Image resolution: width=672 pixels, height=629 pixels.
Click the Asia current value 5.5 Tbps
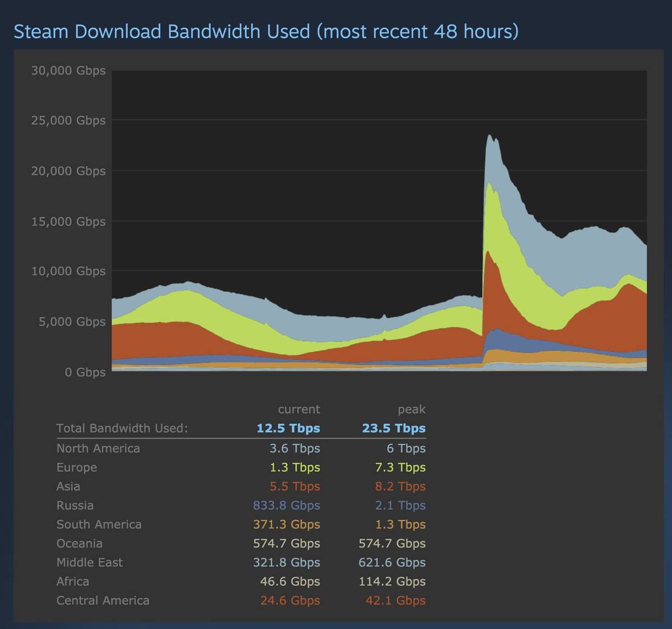click(x=295, y=486)
